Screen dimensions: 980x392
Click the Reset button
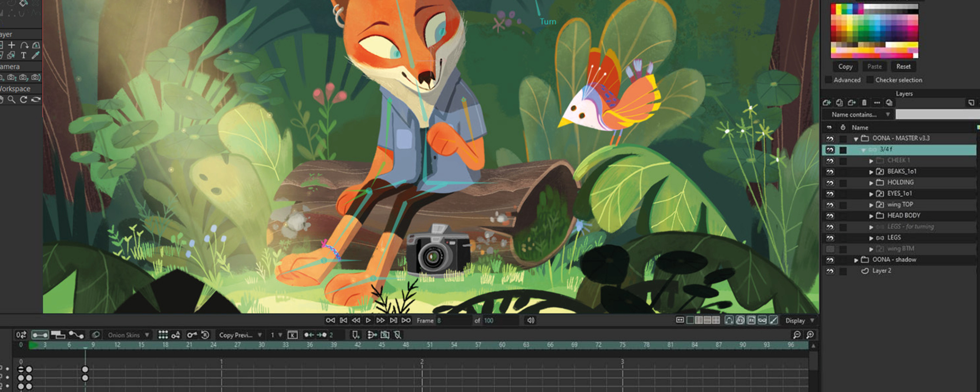[x=903, y=66]
